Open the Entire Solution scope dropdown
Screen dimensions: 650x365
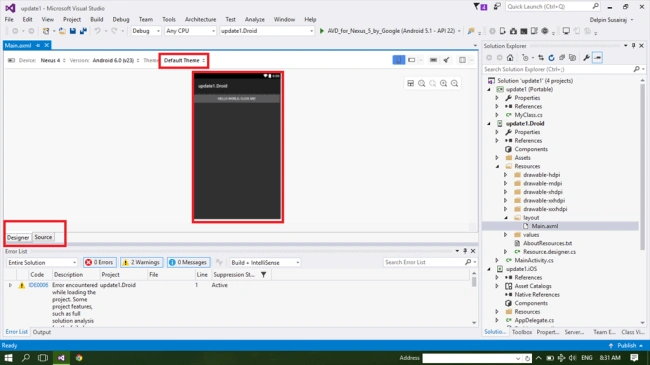pos(42,263)
